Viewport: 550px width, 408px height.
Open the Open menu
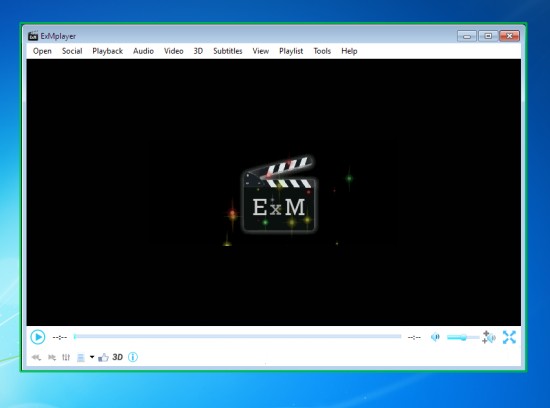click(x=42, y=51)
